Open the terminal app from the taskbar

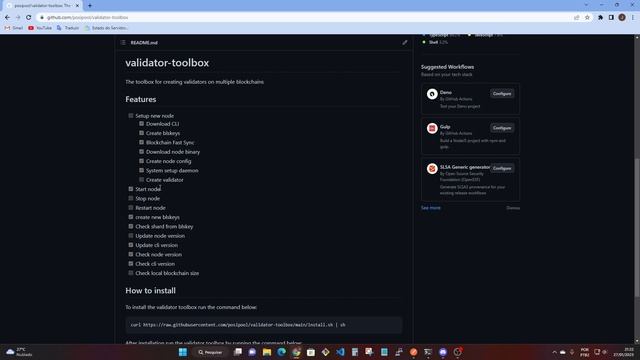coord(428,352)
